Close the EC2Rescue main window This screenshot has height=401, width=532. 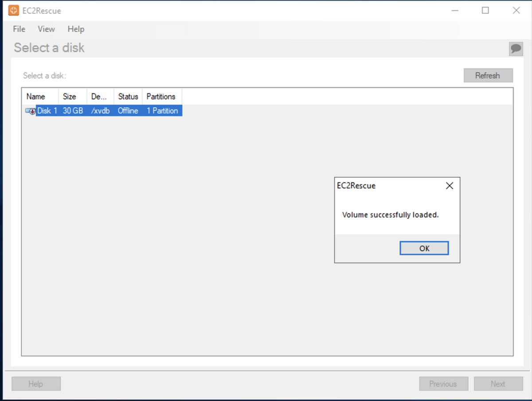coord(516,10)
